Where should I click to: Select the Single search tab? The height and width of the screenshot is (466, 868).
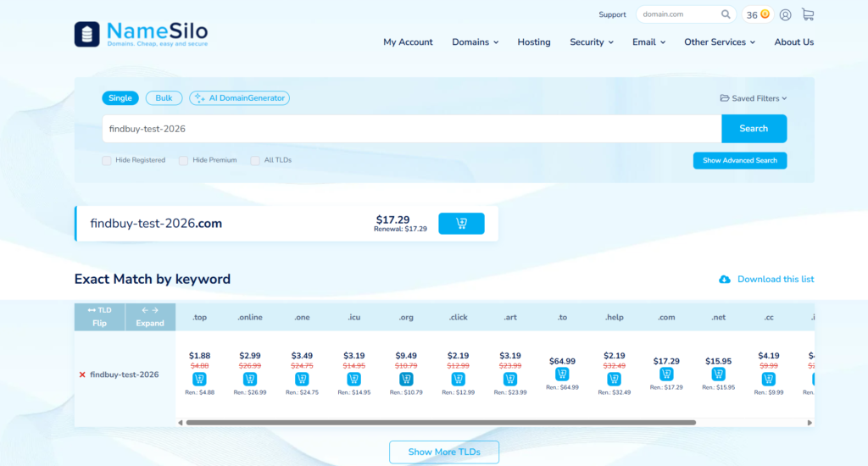tap(120, 98)
